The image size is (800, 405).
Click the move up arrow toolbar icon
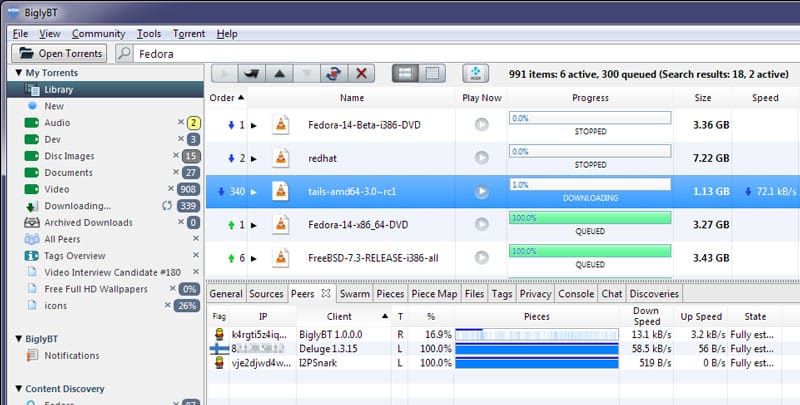279,73
